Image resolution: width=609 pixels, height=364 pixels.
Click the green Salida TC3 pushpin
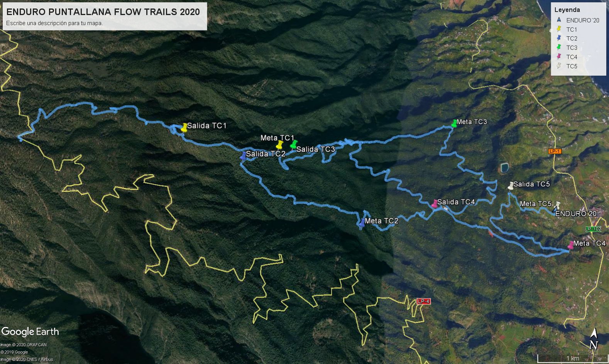[294, 144]
